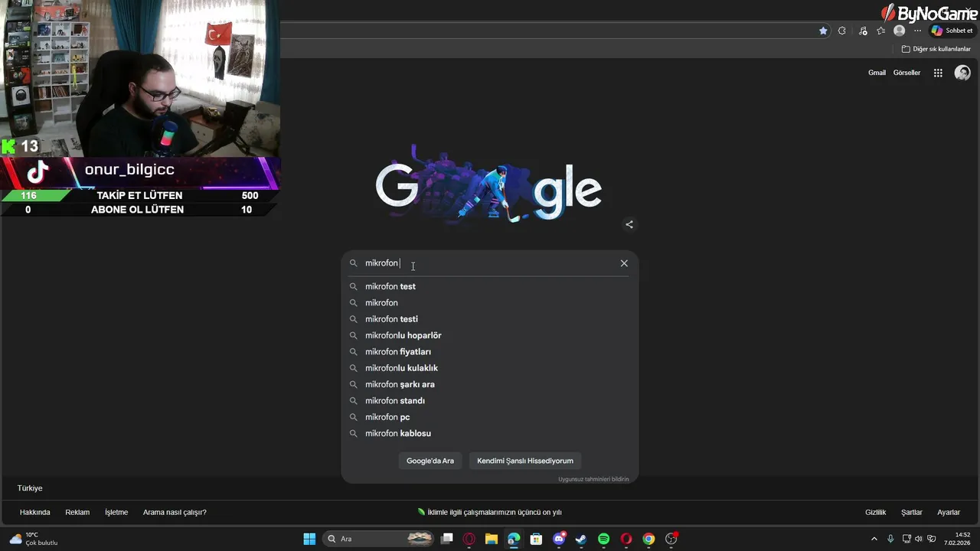980x551 pixels.
Task: Open Diğer sık kullanılanlar folder
Action: 936,49
